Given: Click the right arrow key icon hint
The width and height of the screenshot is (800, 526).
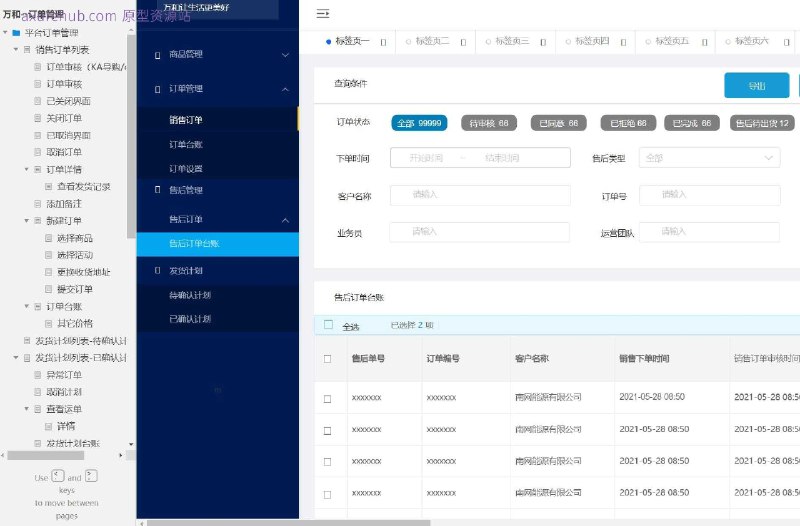Looking at the screenshot, I should (91, 476).
